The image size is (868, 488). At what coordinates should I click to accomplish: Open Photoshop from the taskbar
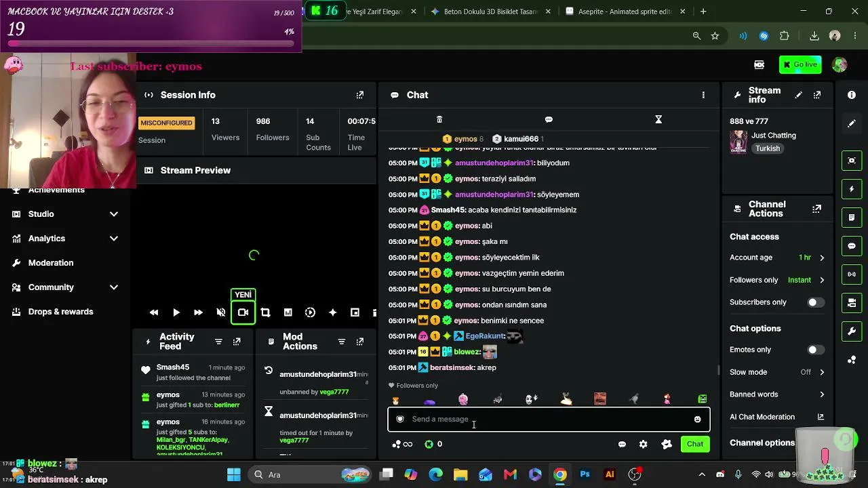(585, 474)
